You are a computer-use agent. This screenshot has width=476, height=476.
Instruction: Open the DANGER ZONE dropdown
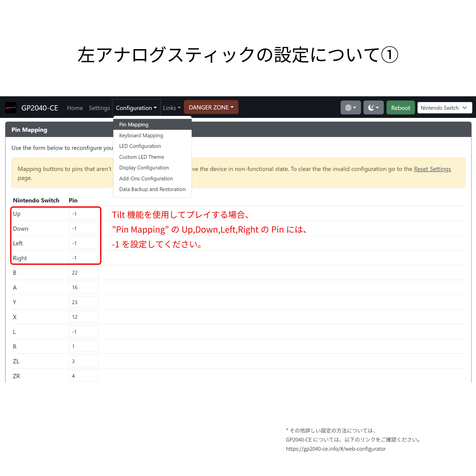211,107
